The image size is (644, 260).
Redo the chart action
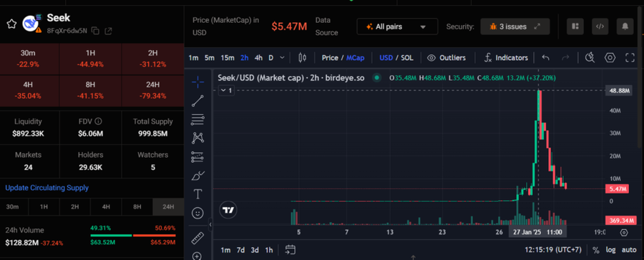point(565,58)
